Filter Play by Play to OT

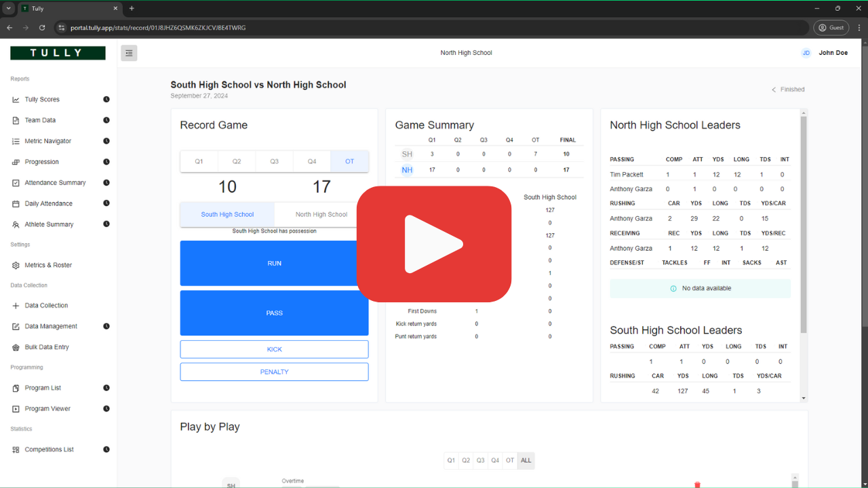(510, 460)
